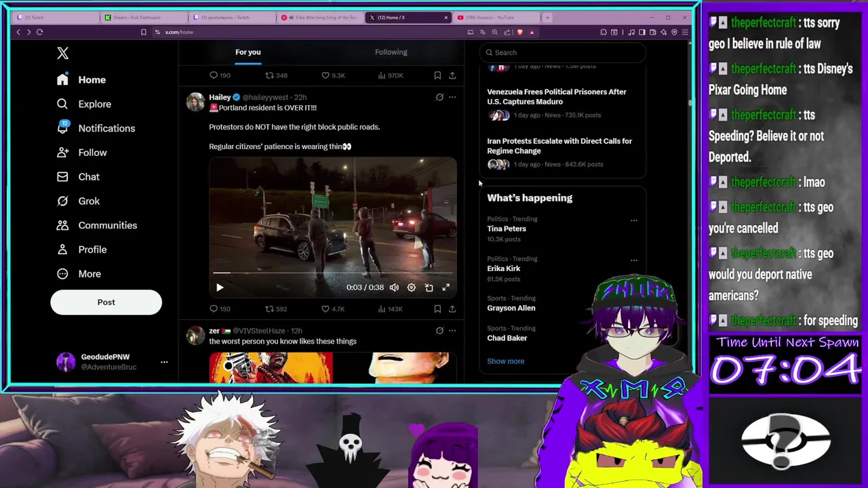The image size is (868, 488).
Task: Open Tina Peters trending topic
Action: click(x=507, y=229)
